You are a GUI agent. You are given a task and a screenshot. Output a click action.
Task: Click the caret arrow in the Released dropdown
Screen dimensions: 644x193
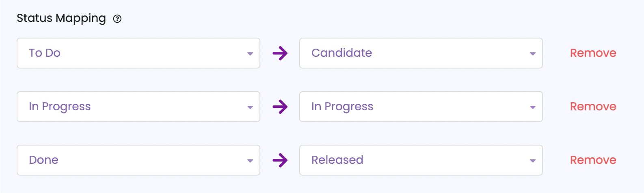533,161
